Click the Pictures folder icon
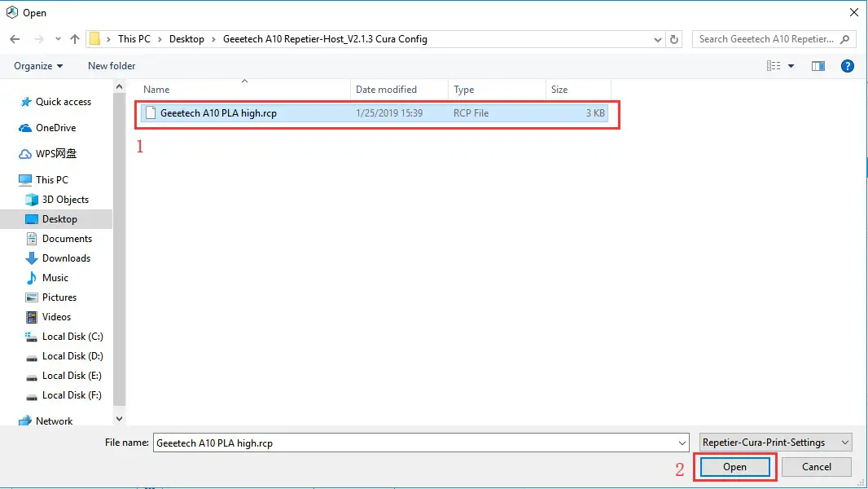Image resolution: width=868 pixels, height=489 pixels. 32,297
